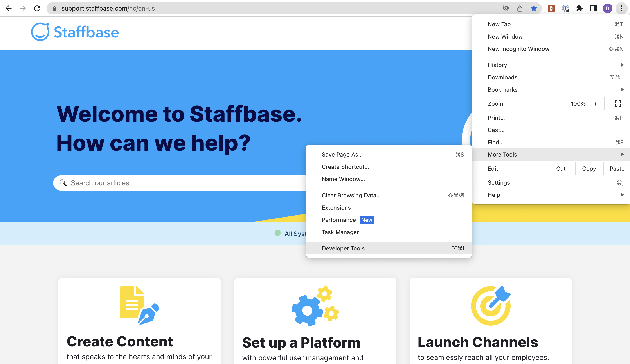Choose New Tab from the menu

click(x=551, y=24)
